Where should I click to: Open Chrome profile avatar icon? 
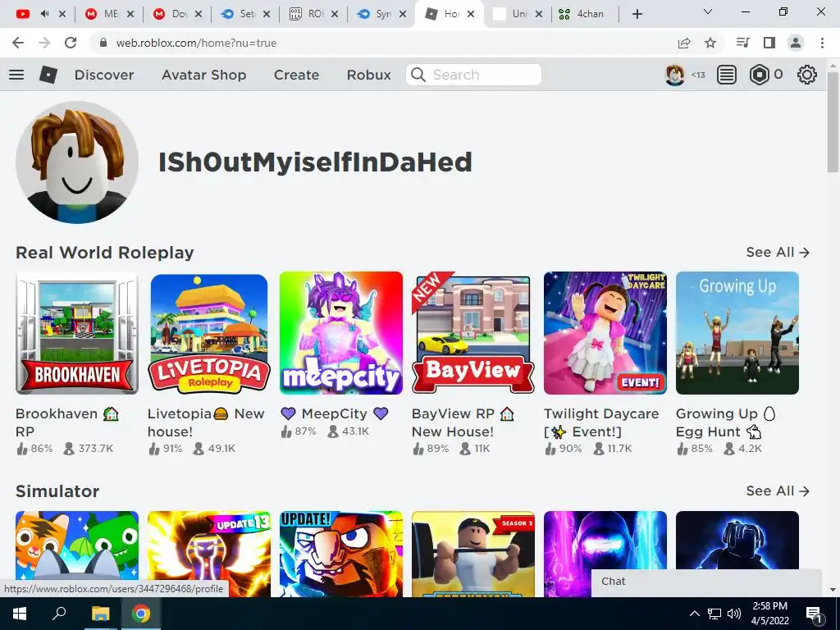tap(796, 43)
